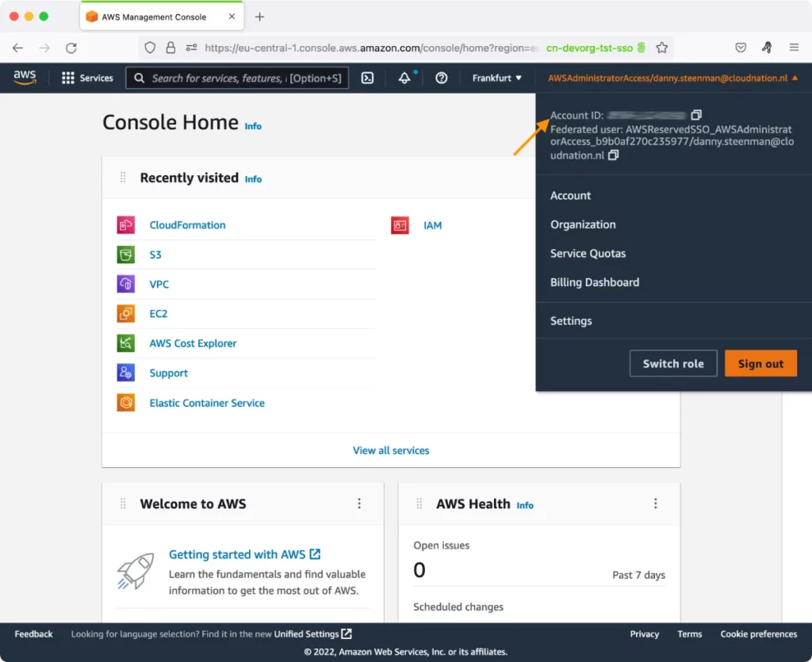
Task: Collapse the AWSAdministratorAccess account menu
Action: click(672, 78)
